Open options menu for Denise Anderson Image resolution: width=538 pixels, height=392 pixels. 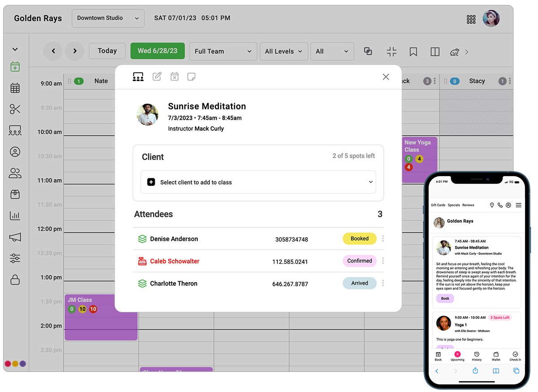(x=383, y=239)
